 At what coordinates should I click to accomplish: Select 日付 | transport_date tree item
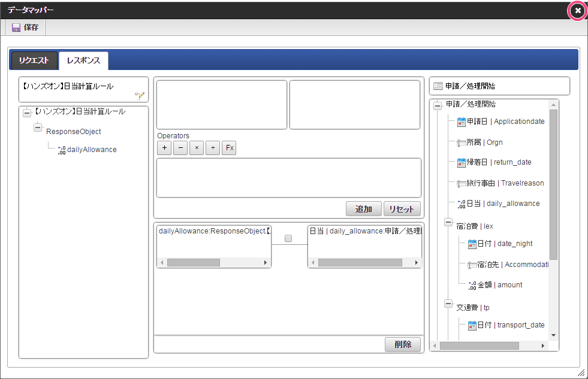[511, 325]
